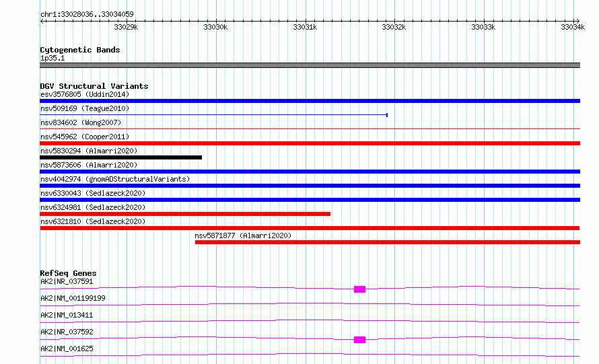Click the 33032k ruler label

click(394, 27)
